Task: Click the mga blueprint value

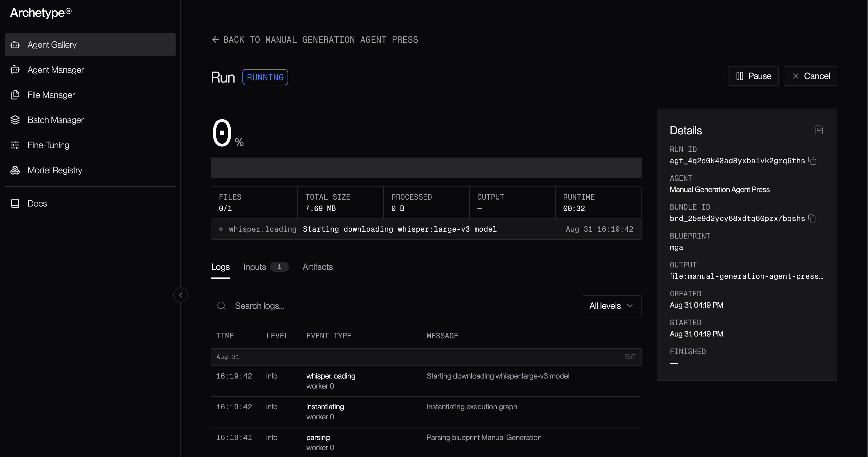Action: (x=676, y=247)
